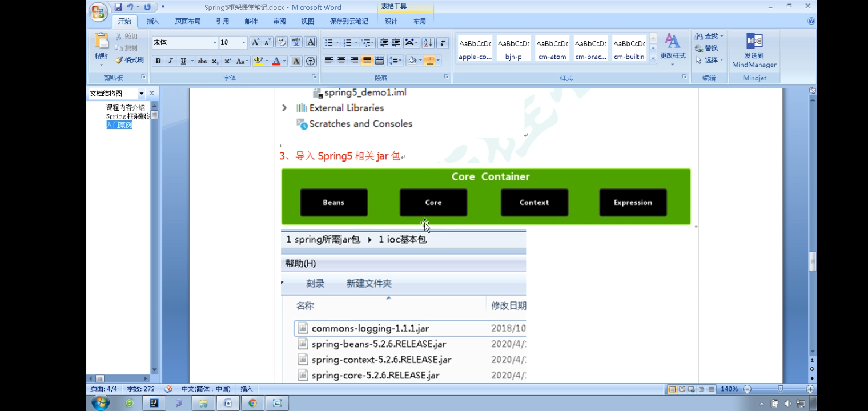This screenshot has width=868, height=411.
Task: Open the phonetic guide (wén) tool
Action: point(296,42)
